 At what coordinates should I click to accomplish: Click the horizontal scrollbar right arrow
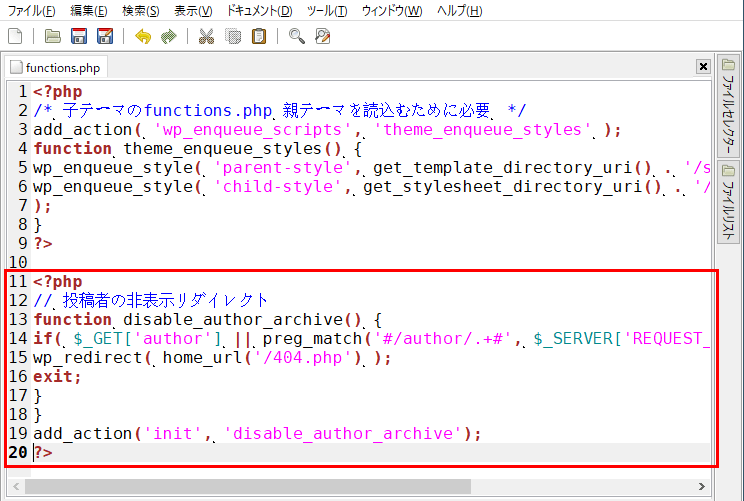[x=702, y=486]
